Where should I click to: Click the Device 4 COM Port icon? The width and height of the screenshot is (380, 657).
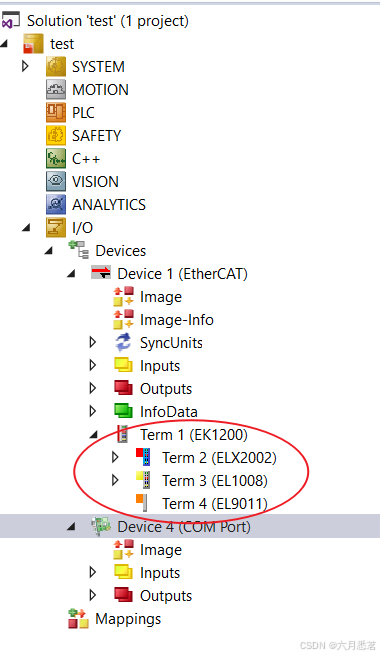[101, 526]
